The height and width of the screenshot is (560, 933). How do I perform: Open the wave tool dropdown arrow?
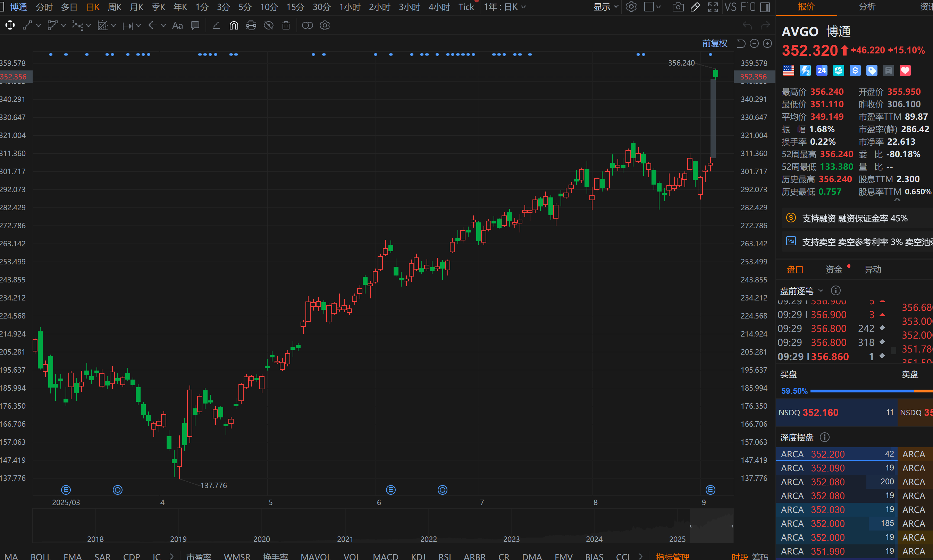pos(88,25)
